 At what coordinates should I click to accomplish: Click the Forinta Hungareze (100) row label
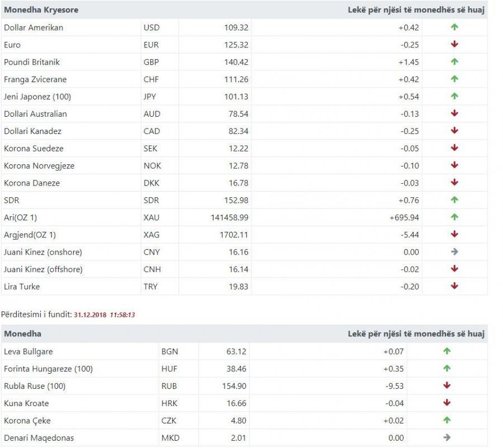pos(48,369)
